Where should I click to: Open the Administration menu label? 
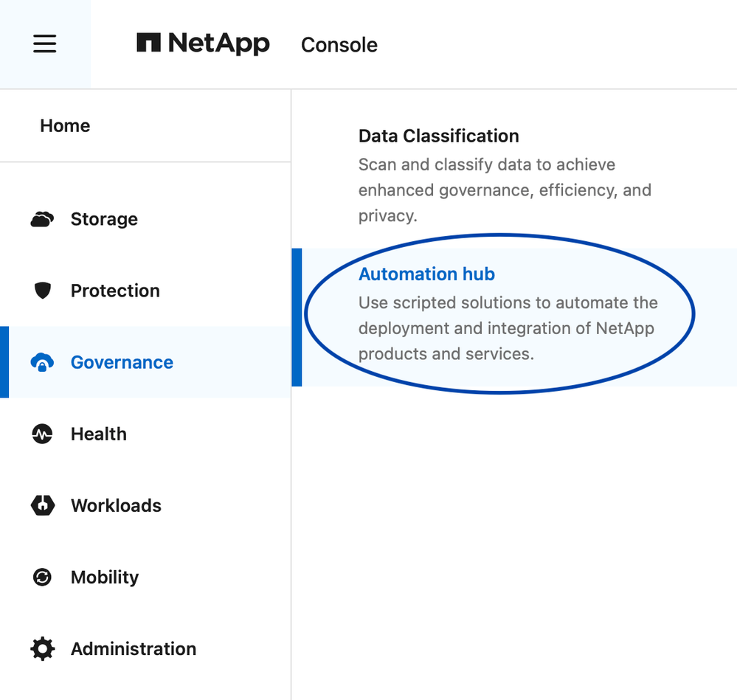tap(134, 648)
